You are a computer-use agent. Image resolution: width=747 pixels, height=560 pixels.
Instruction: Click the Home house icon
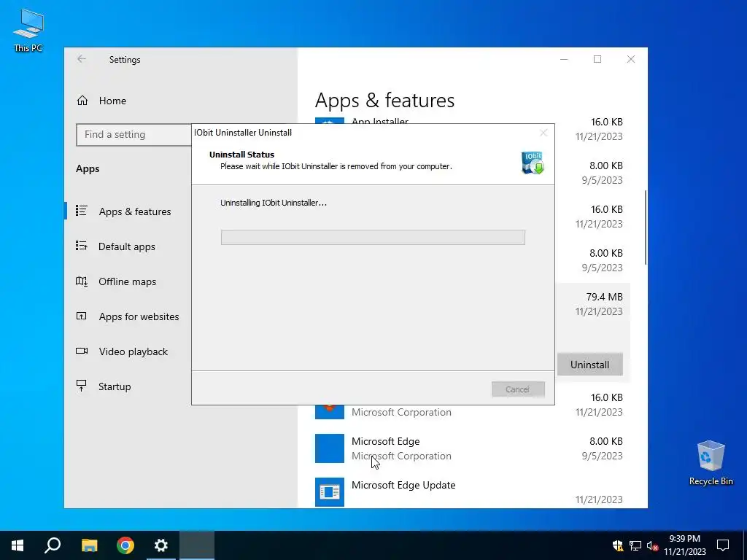click(x=82, y=101)
